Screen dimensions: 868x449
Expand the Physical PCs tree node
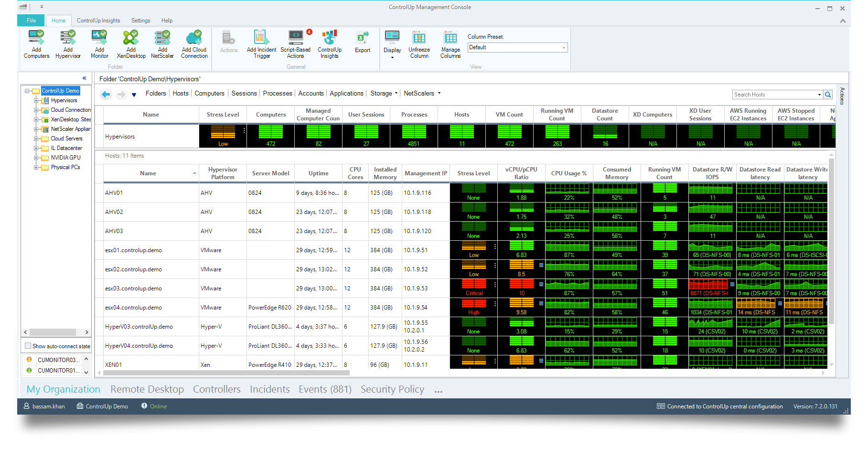click(x=36, y=167)
